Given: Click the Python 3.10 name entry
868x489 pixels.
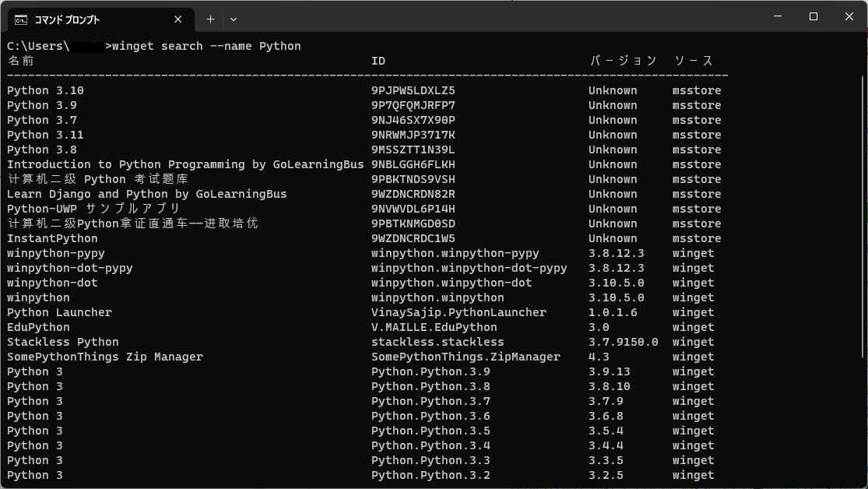Looking at the screenshot, I should coord(45,90).
